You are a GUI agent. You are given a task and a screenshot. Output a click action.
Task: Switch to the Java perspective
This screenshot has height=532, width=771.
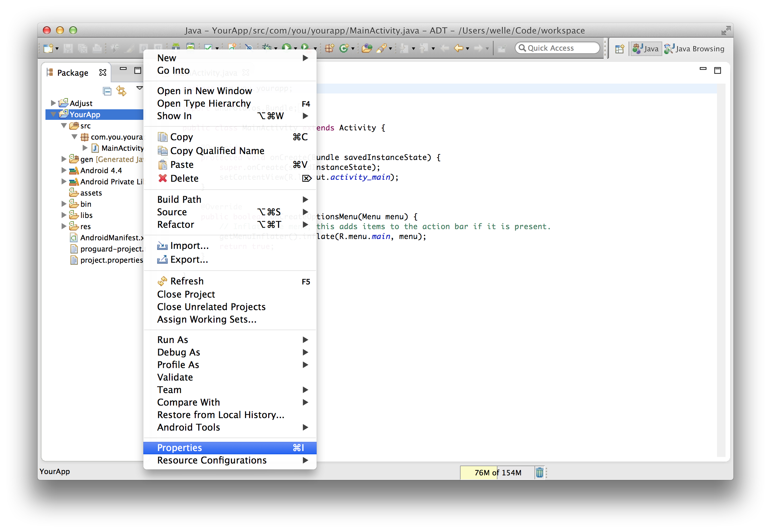coord(646,49)
